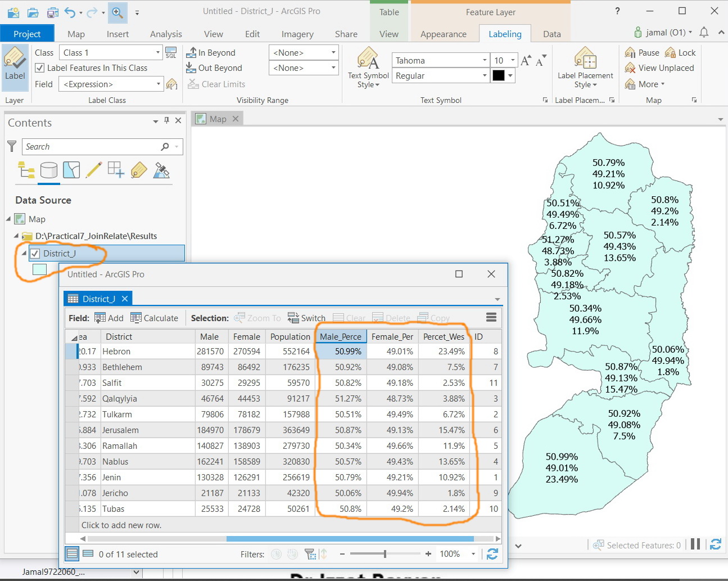Uncheck the District_J layer visibility

click(35, 253)
